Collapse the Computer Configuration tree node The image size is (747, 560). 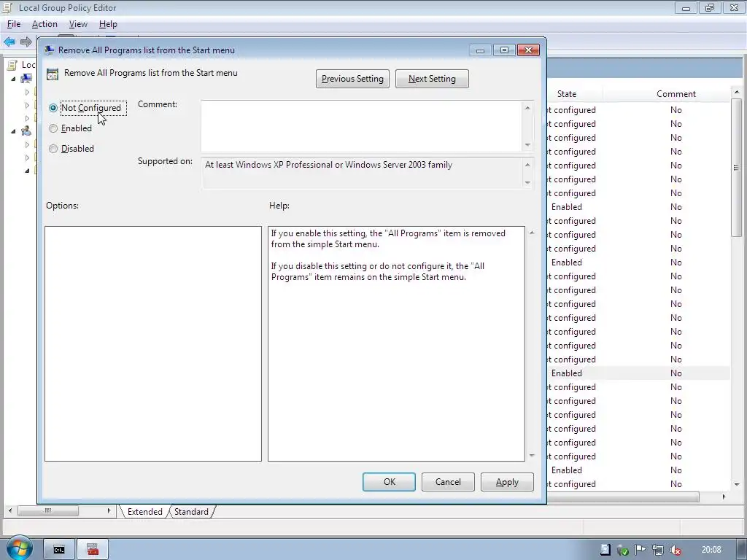coord(13,79)
